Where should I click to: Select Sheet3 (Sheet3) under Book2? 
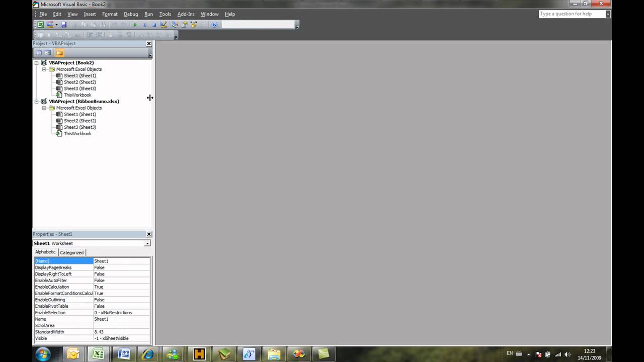click(x=79, y=88)
